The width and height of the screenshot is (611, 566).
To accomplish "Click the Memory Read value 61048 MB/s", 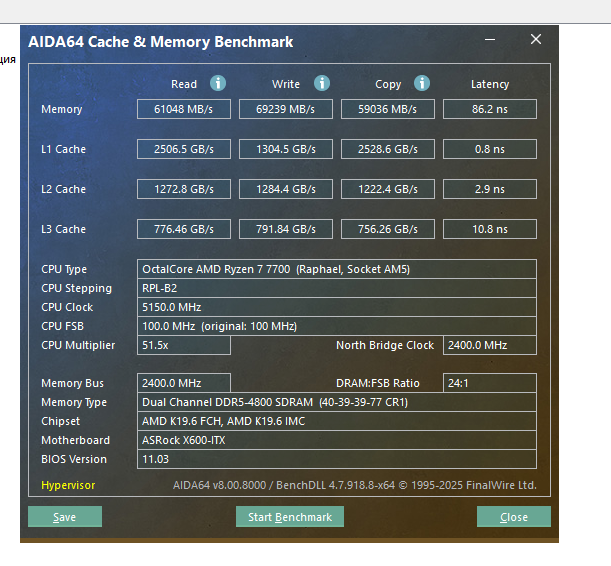I will click(184, 109).
